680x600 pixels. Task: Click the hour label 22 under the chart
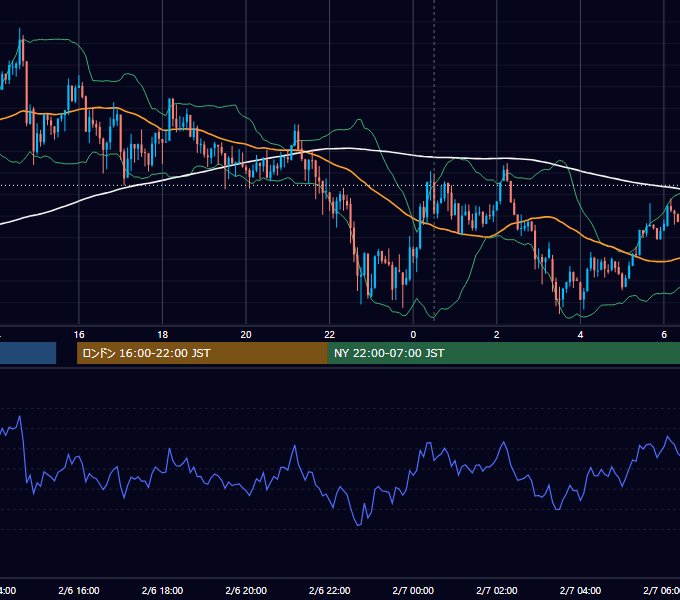pos(330,335)
